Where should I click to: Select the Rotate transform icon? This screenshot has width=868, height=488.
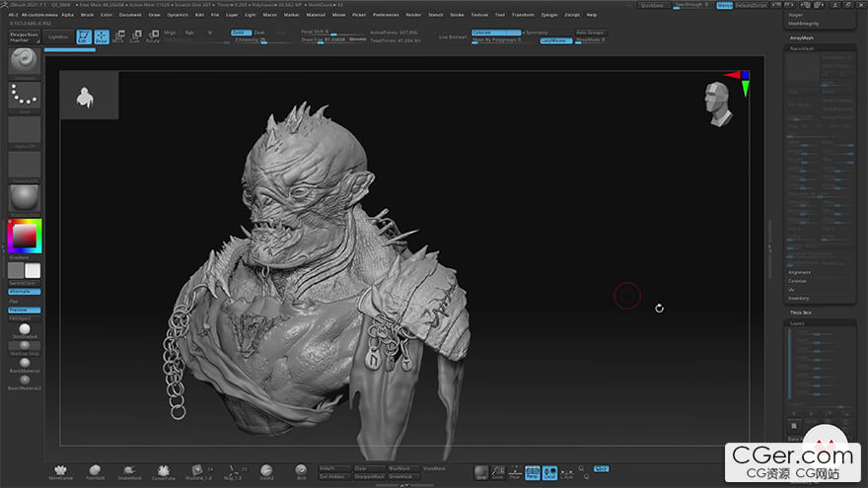pyautogui.click(x=152, y=37)
